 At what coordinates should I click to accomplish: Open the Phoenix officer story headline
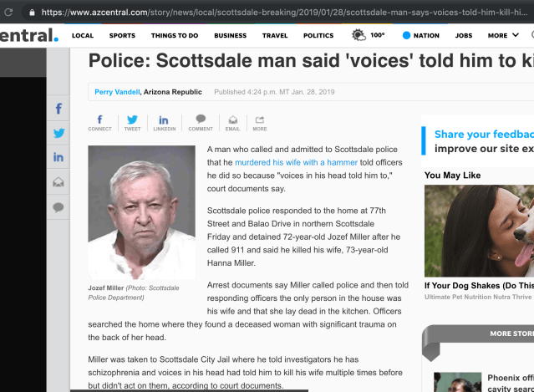pyautogui.click(x=511, y=383)
